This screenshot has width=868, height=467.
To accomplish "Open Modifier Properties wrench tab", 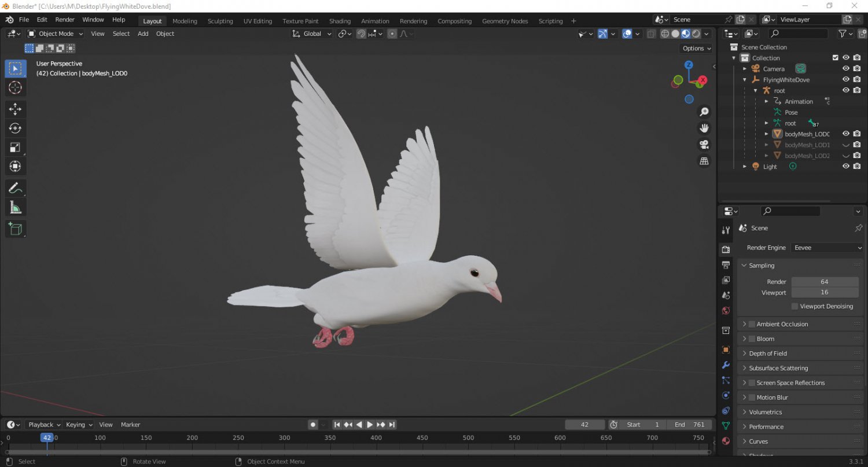I will point(725,365).
